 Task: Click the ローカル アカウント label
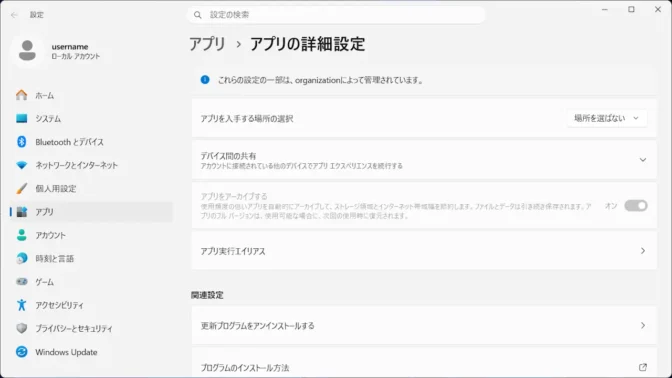(76, 56)
